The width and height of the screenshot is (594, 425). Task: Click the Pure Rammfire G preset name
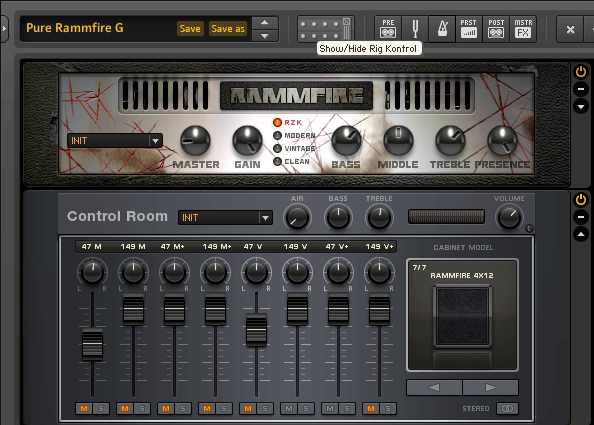coord(75,28)
